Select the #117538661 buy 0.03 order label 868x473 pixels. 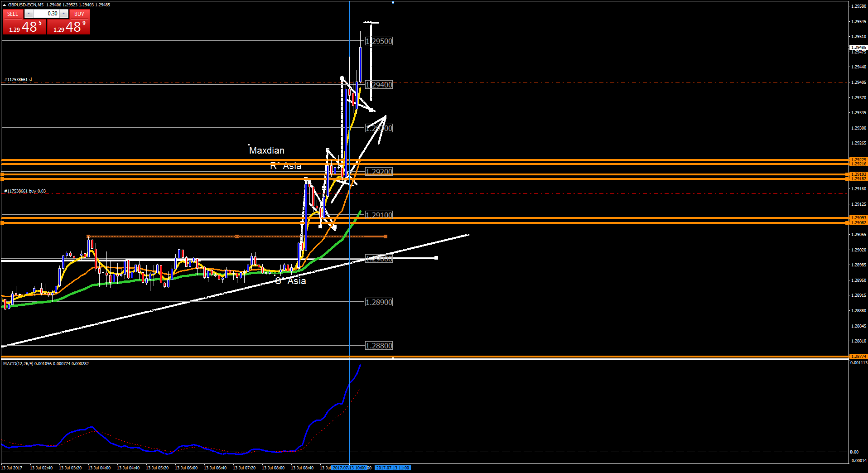point(25,191)
